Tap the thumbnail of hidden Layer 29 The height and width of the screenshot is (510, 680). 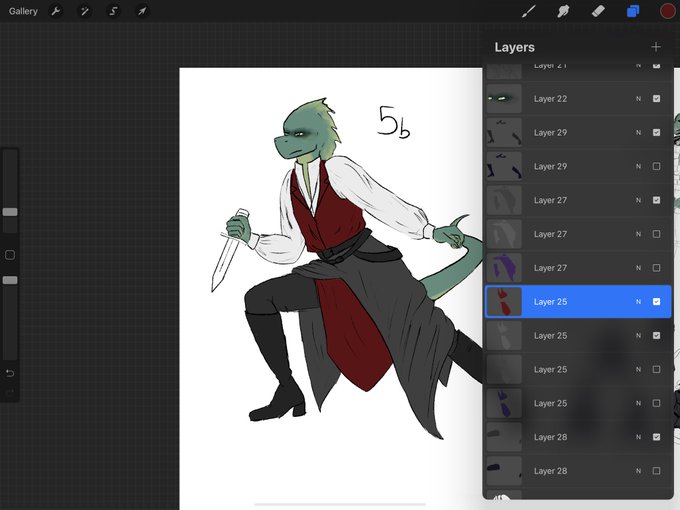504,167
